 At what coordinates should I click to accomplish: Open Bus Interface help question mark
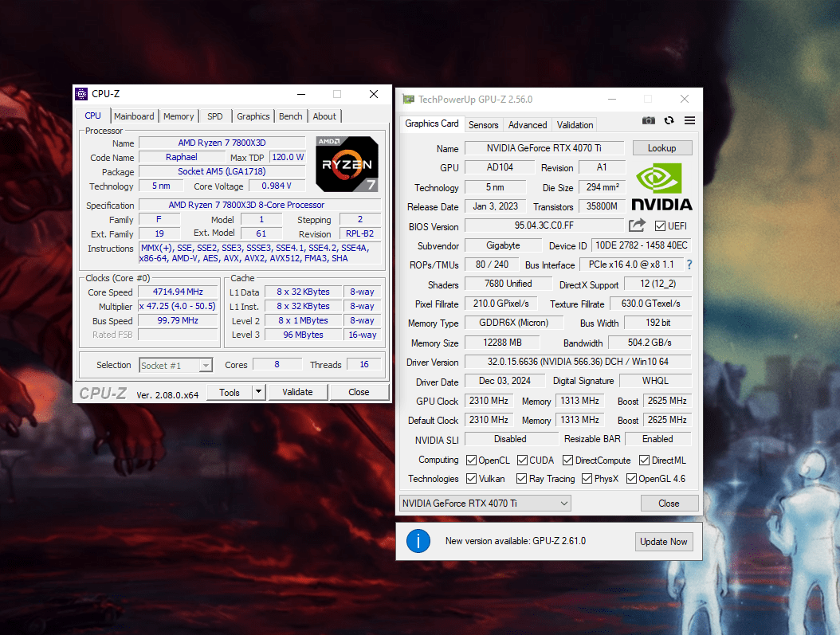click(689, 265)
